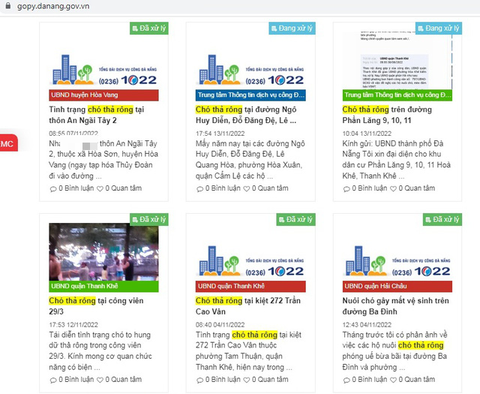Click heart icon on An Ngãi Tây 2 card
480x394 pixels.
[100, 189]
